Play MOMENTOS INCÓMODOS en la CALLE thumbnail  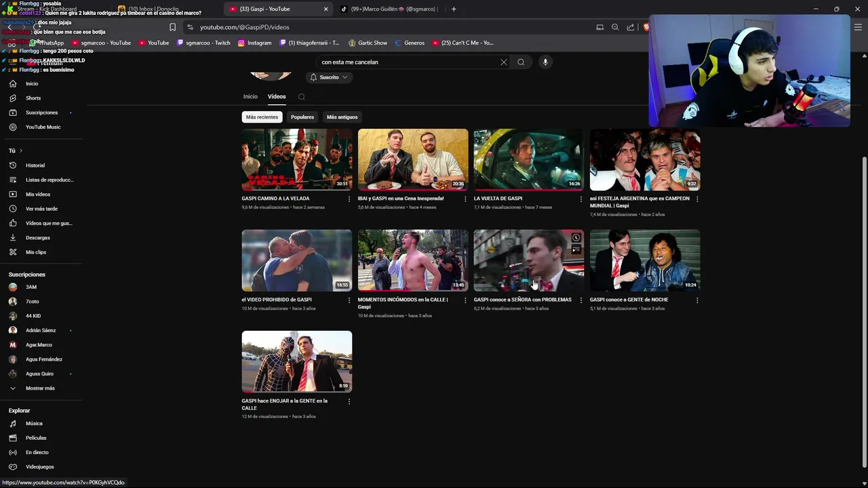pyautogui.click(x=413, y=260)
